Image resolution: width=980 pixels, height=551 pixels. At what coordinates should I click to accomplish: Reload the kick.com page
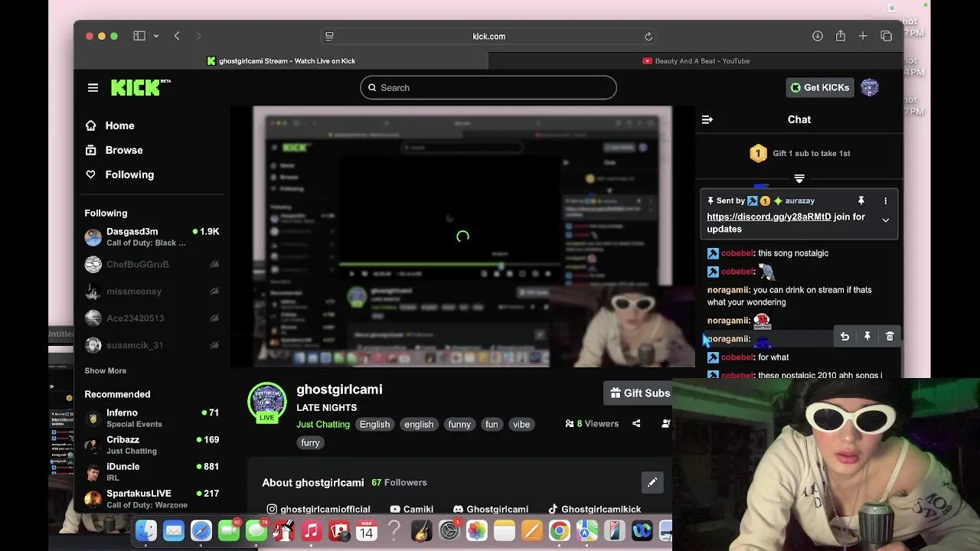point(648,36)
